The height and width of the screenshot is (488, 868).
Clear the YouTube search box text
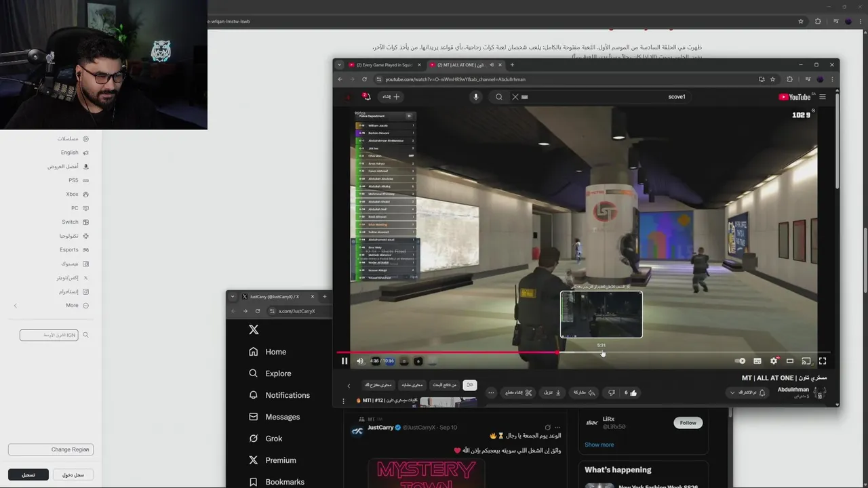coord(515,97)
